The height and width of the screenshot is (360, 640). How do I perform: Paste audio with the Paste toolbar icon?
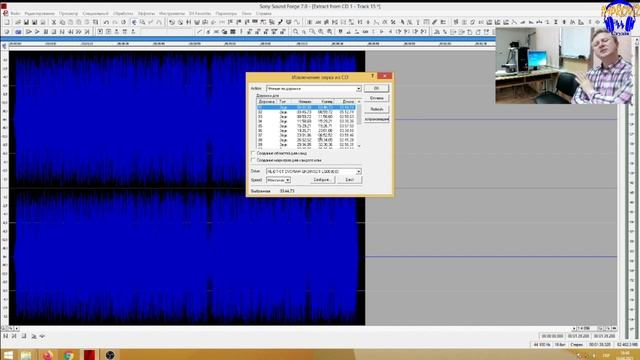click(70, 22)
